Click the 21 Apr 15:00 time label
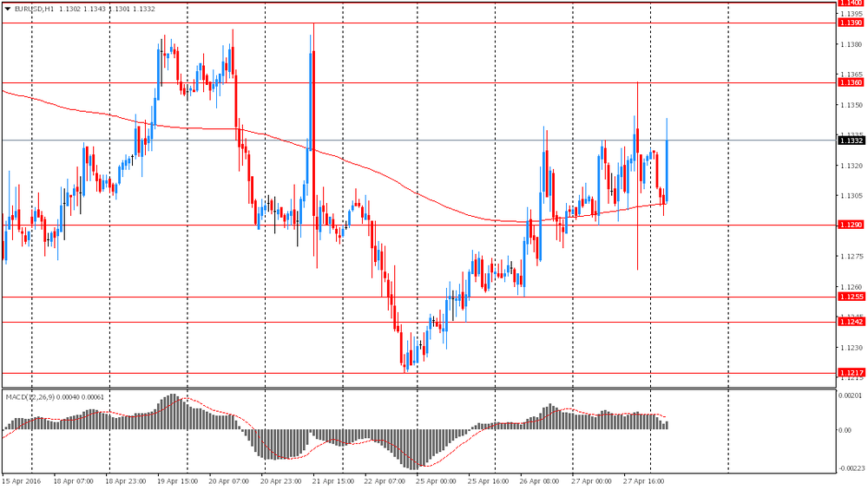The image size is (868, 490). coord(333,479)
